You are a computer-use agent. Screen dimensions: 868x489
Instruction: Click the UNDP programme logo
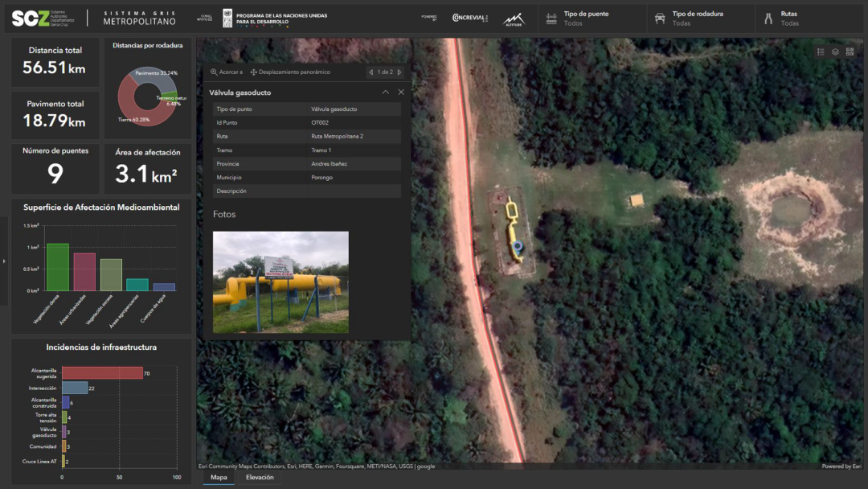275,18
